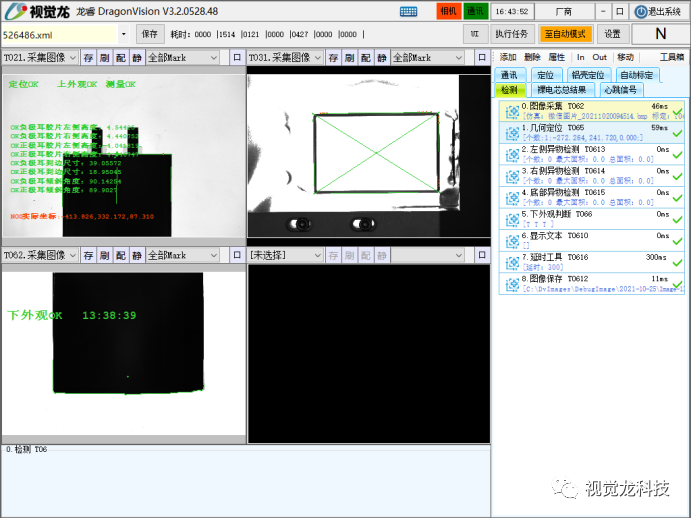Click the red 相机 camera status indicator

449,11
